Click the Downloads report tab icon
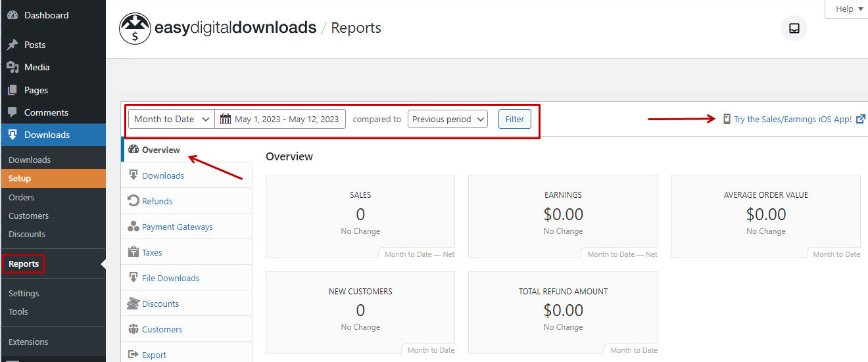 point(133,175)
